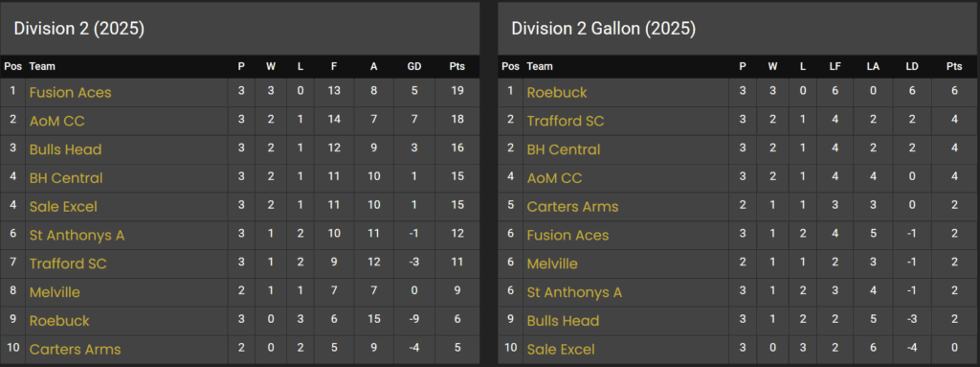Click LD column header in Gallon table
Viewport: 980px width, 367px height.
click(912, 66)
